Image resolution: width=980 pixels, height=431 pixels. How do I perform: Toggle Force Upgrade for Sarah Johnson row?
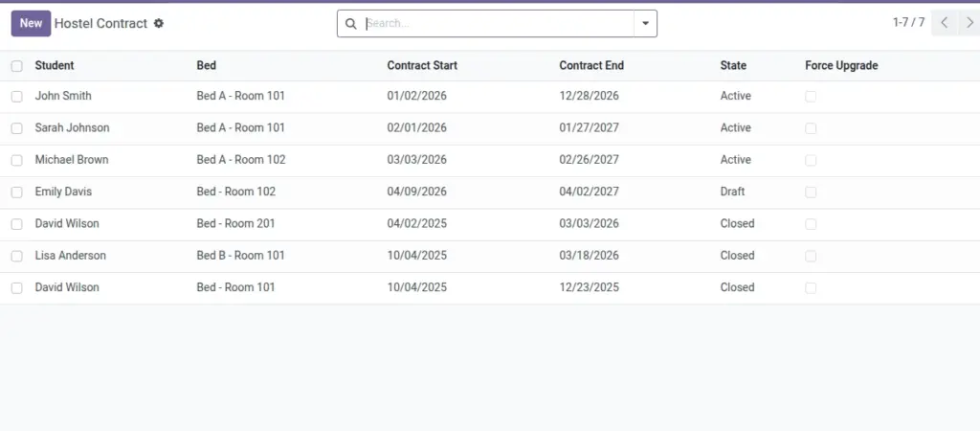tap(811, 128)
